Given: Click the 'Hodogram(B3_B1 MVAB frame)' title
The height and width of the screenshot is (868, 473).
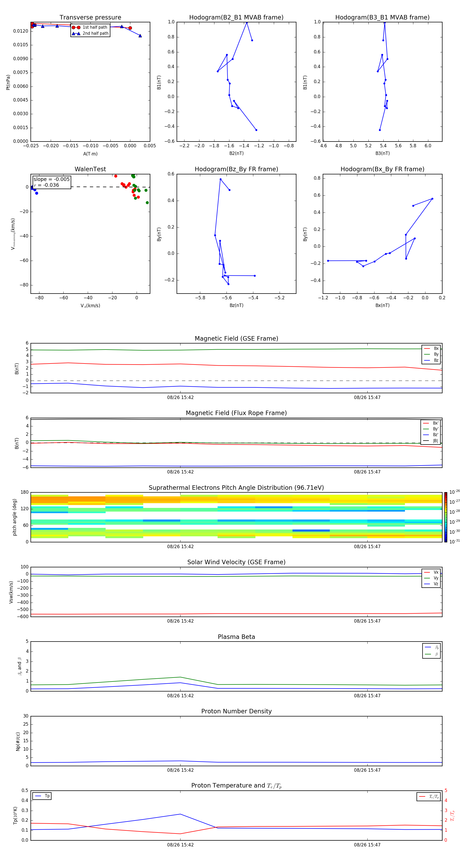Looking at the screenshot, I should (382, 17).
